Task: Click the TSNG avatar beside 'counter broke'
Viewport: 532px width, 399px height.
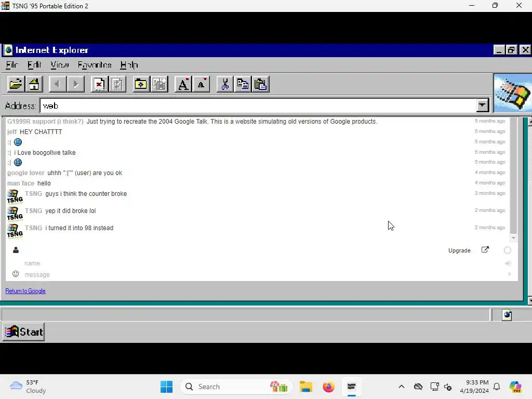Action: (x=15, y=197)
